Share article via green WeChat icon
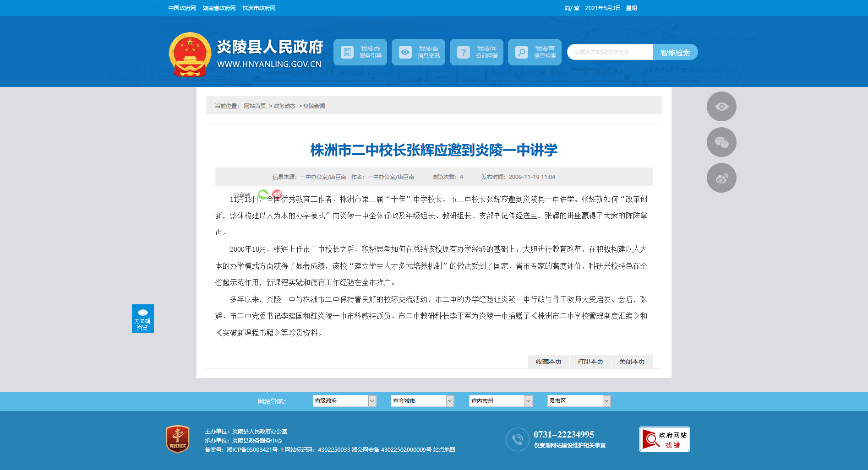This screenshot has width=868, height=470. pyautogui.click(x=263, y=194)
